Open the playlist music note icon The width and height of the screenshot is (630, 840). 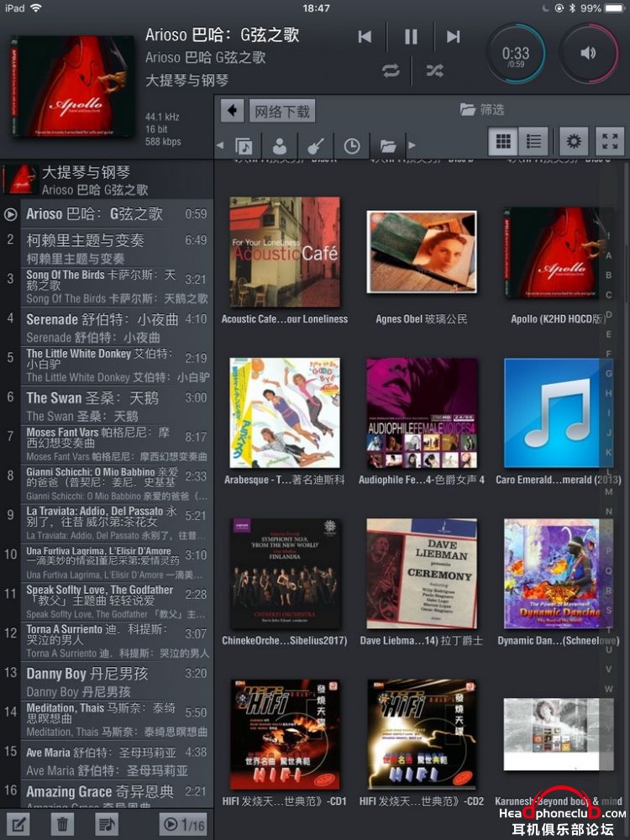click(x=106, y=825)
